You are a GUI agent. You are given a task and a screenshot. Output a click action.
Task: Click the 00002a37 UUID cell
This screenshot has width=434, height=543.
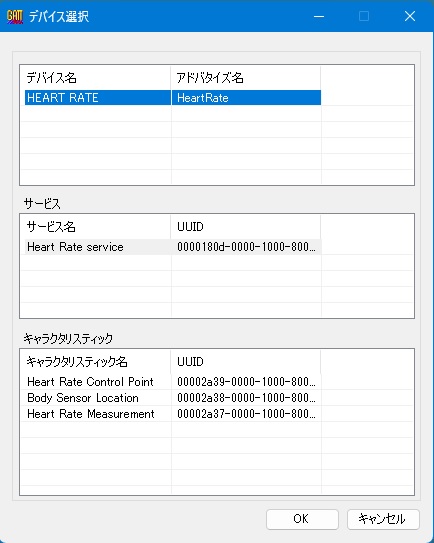pyautogui.click(x=246, y=414)
